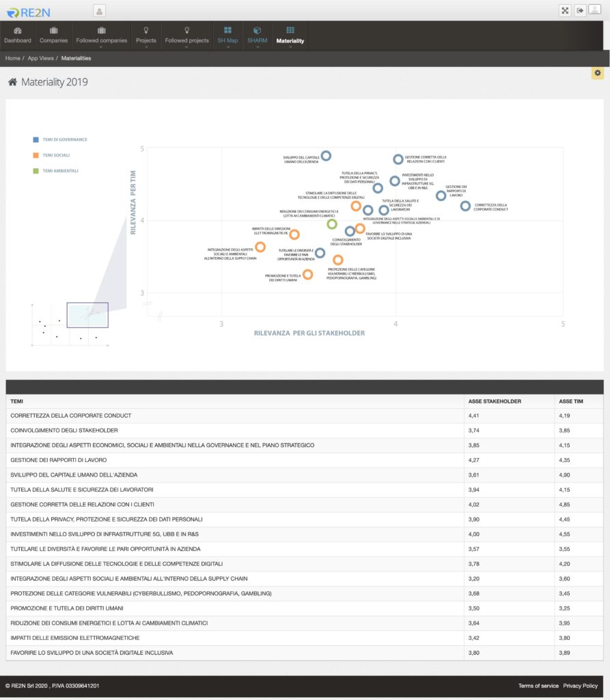610x700 pixels.
Task: Open the user profile avatar icon
Action: pos(596,10)
